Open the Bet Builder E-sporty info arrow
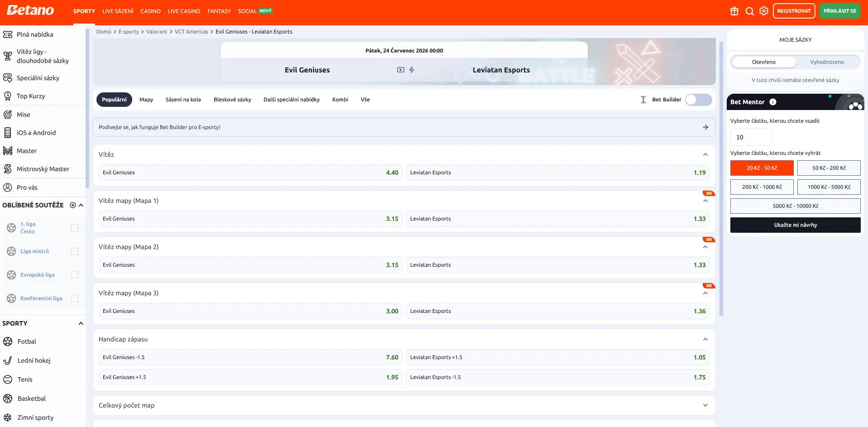The image size is (868, 427). tap(705, 127)
